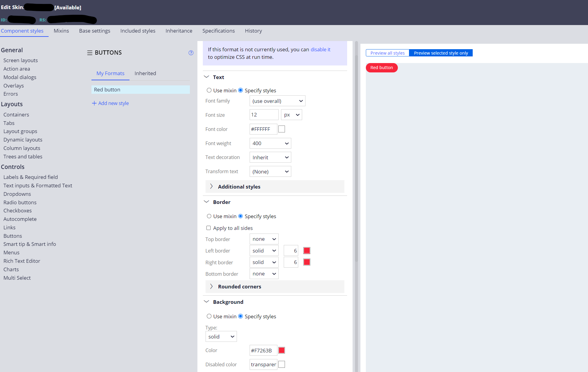Click the disable it link
588x372 pixels.
pos(321,49)
